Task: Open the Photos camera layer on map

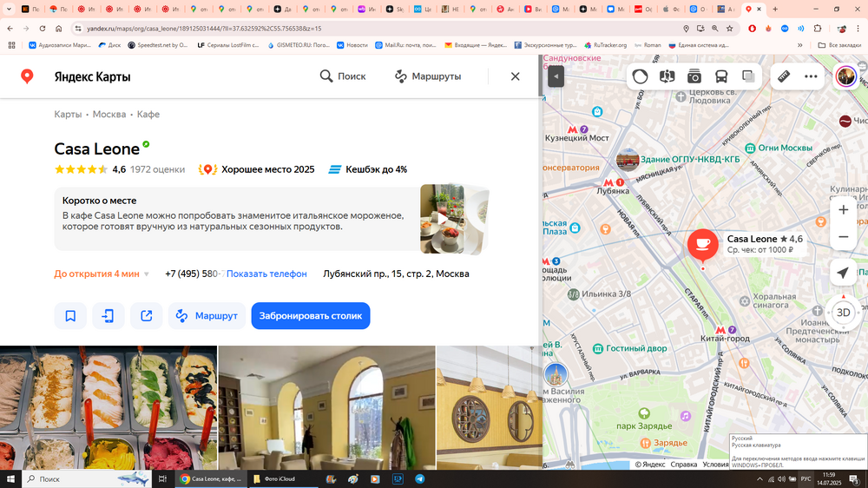Action: (x=694, y=76)
